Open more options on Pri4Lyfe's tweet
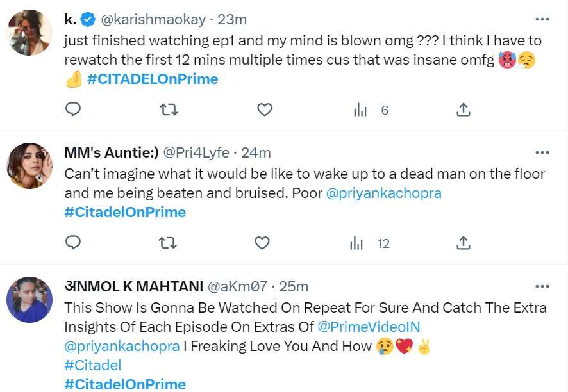568x392 pixels. [543, 152]
